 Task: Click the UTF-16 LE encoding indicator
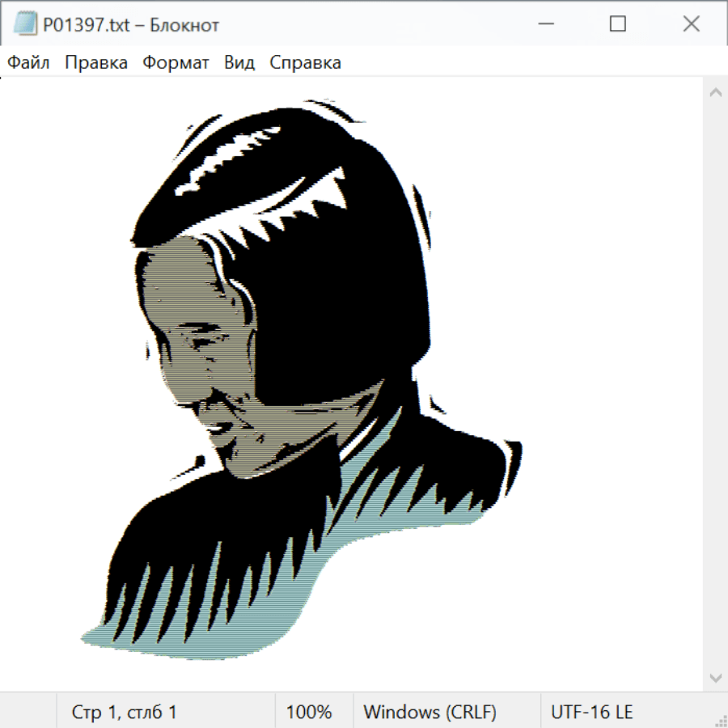[x=591, y=712]
